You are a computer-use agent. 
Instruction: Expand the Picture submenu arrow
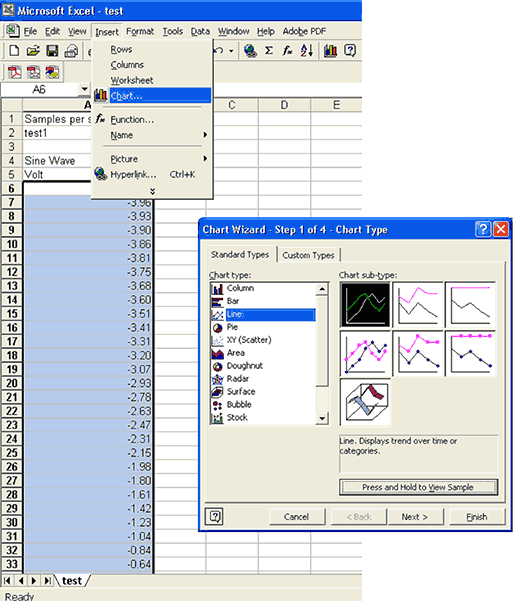point(205,158)
